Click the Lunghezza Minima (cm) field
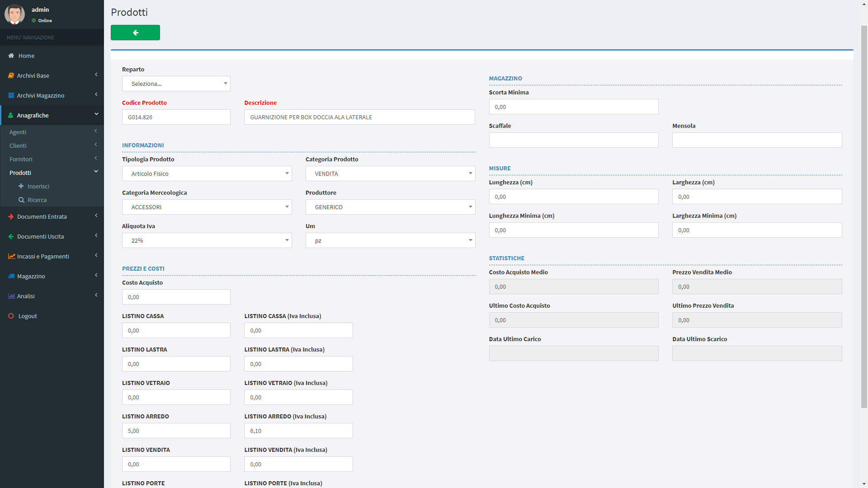The width and height of the screenshot is (868, 488). point(574,230)
